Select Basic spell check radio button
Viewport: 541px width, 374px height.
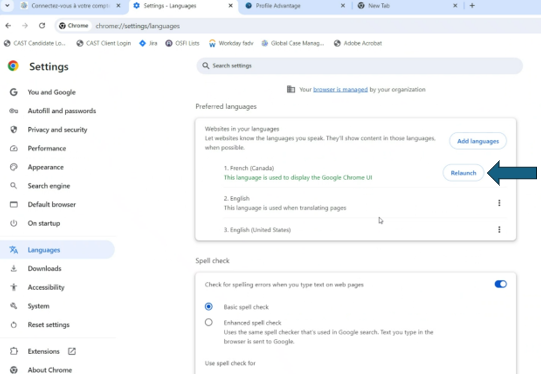tap(208, 306)
